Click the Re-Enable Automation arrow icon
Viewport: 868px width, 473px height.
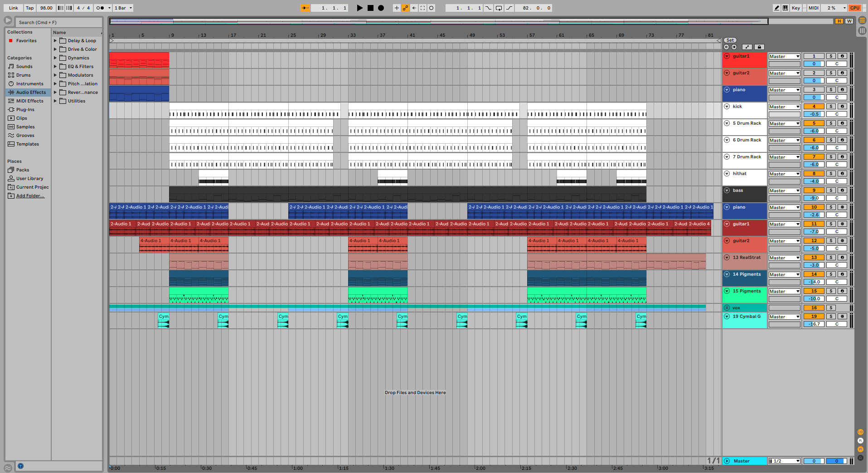coord(414,8)
